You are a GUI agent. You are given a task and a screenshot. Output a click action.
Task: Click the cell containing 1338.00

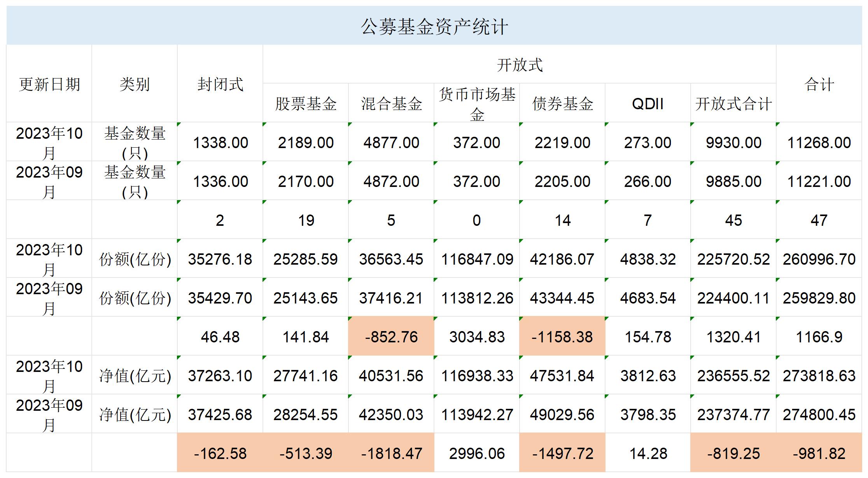coord(220,142)
